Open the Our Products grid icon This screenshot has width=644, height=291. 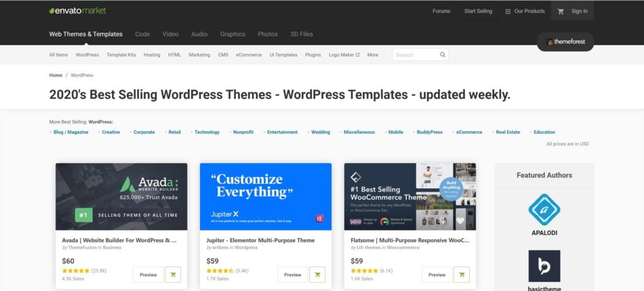(x=508, y=11)
